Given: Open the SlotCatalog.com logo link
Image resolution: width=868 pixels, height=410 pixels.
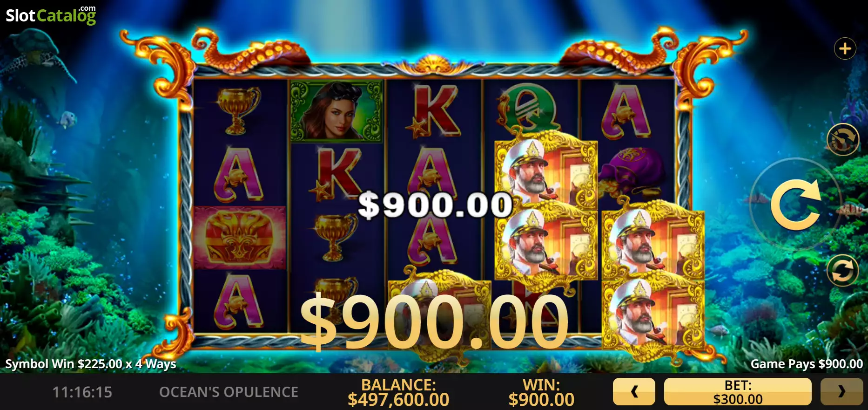Looking at the screenshot, I should tap(51, 15).
